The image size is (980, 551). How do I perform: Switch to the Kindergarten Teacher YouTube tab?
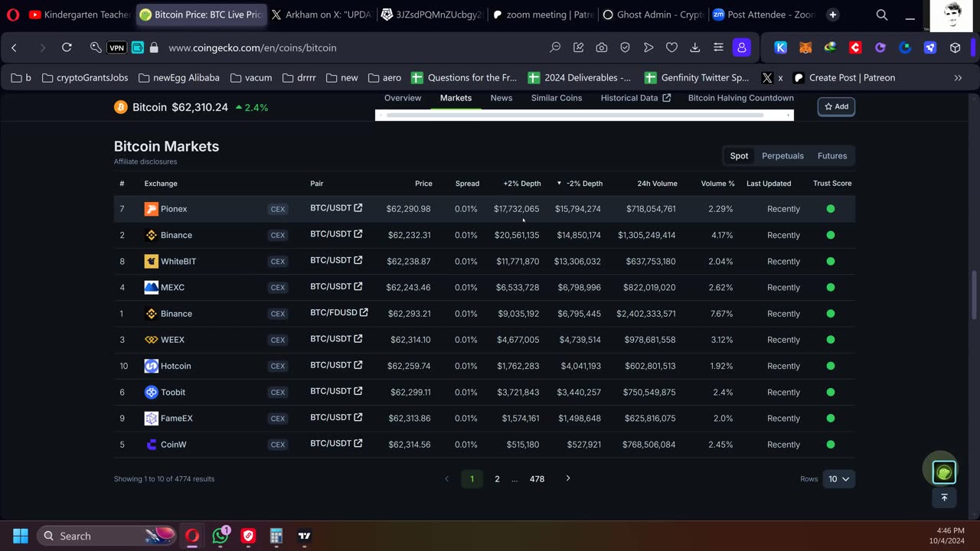pyautogui.click(x=79, y=15)
